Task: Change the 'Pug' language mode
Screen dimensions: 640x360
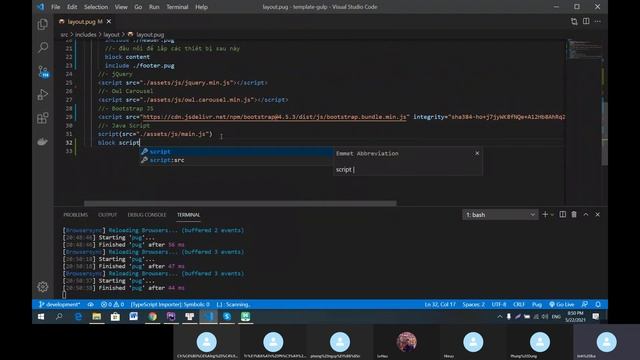Action: pyautogui.click(x=537, y=304)
